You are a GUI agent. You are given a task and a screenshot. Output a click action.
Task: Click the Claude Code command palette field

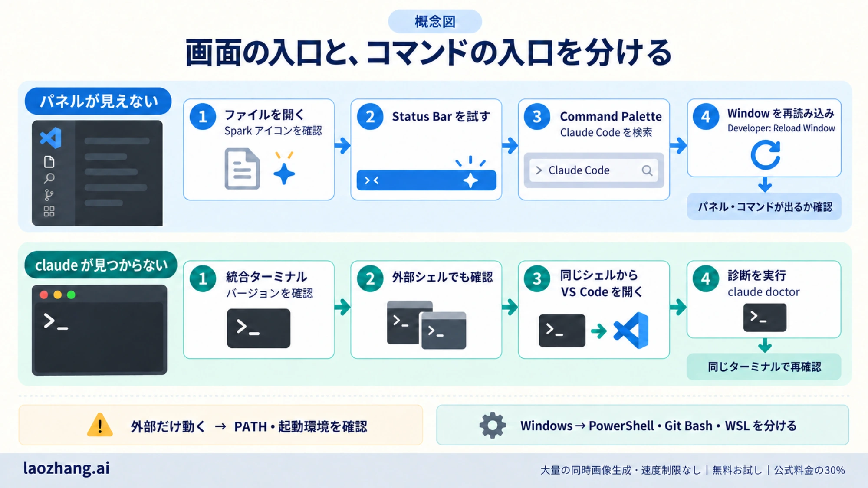click(594, 170)
